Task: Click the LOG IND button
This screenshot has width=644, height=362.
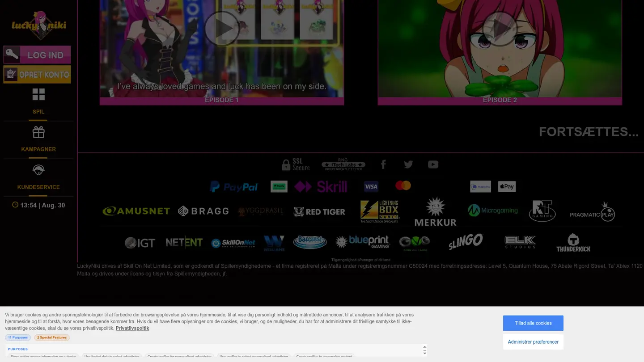Action: click(x=37, y=55)
